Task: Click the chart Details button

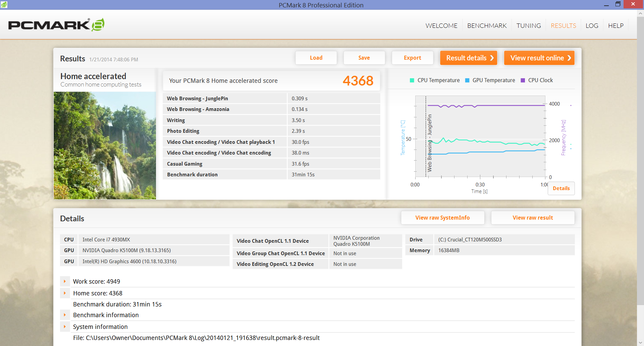Action: tap(561, 188)
